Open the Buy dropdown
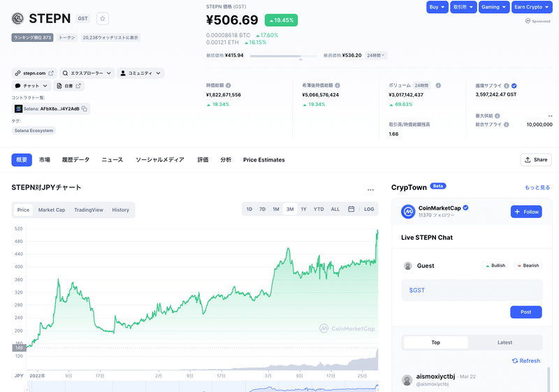Viewport: 559px width, 392px height. tap(437, 7)
